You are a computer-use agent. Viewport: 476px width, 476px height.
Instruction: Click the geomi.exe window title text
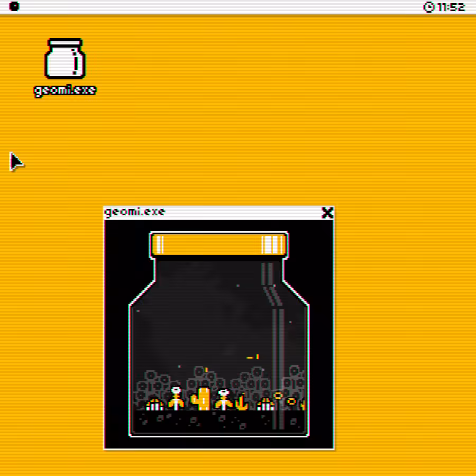point(134,212)
